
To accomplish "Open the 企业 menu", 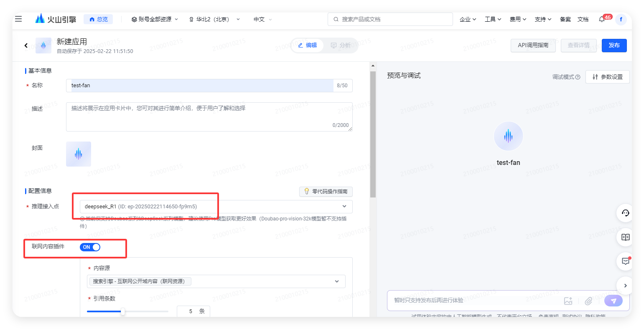I will tap(468, 19).
